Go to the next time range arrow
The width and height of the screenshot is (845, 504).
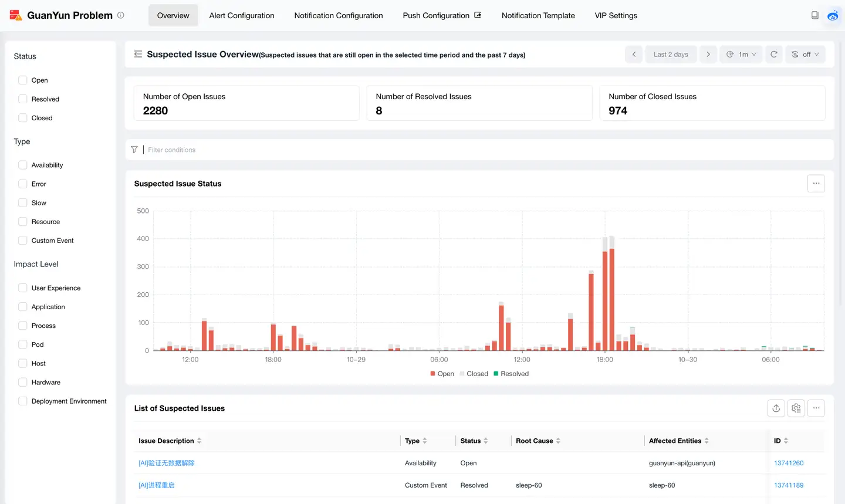click(x=708, y=55)
